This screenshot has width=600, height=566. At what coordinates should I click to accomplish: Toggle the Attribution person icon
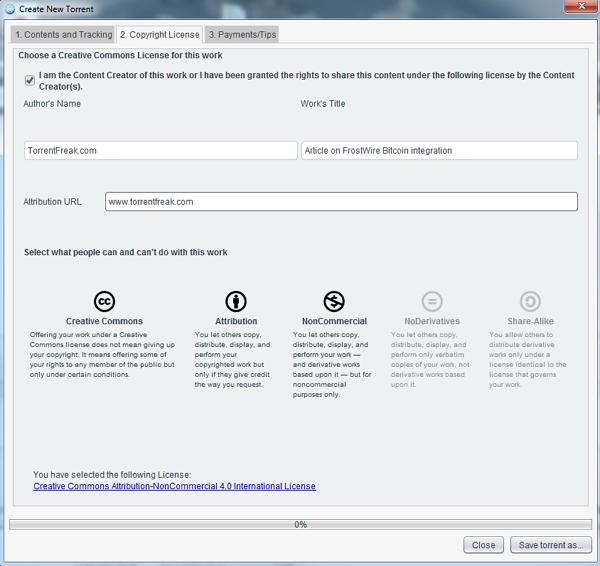point(236,301)
